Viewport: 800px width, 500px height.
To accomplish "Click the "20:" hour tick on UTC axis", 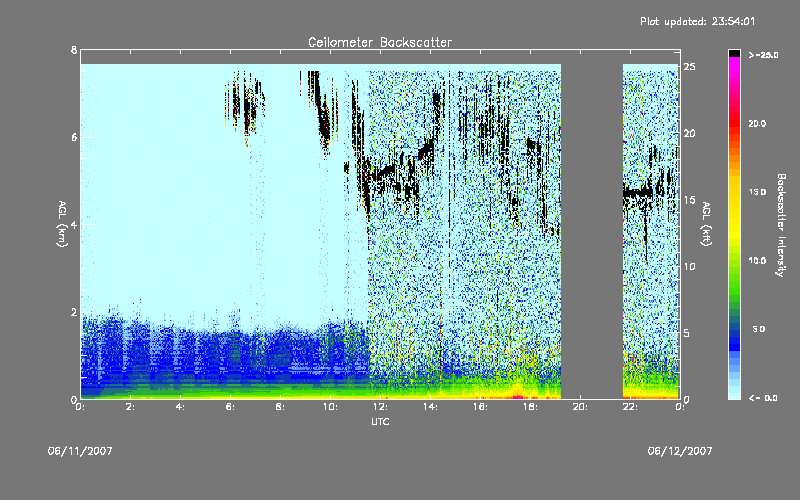I will coord(580,407).
